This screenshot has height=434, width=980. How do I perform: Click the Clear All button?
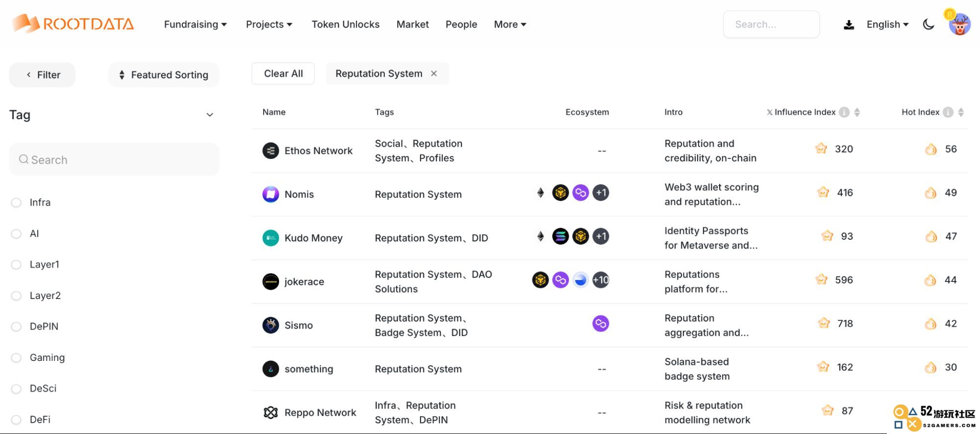[283, 74]
